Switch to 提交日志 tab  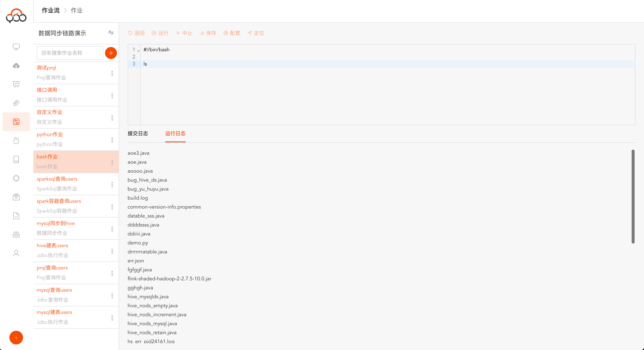138,134
